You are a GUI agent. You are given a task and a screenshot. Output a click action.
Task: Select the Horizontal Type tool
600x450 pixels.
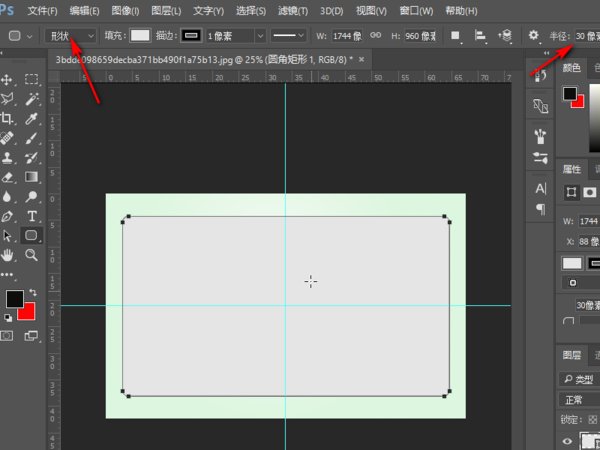(x=32, y=215)
